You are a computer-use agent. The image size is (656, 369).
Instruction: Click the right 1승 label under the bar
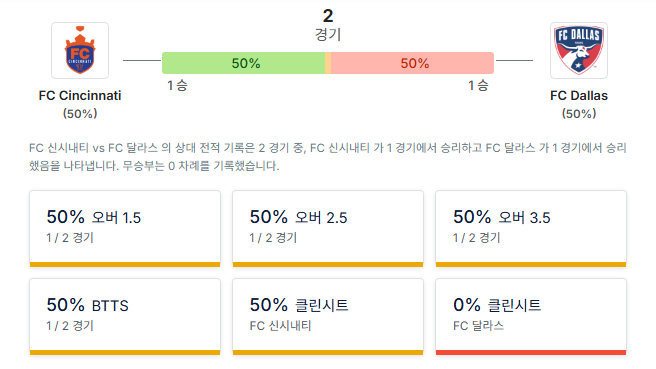(478, 85)
